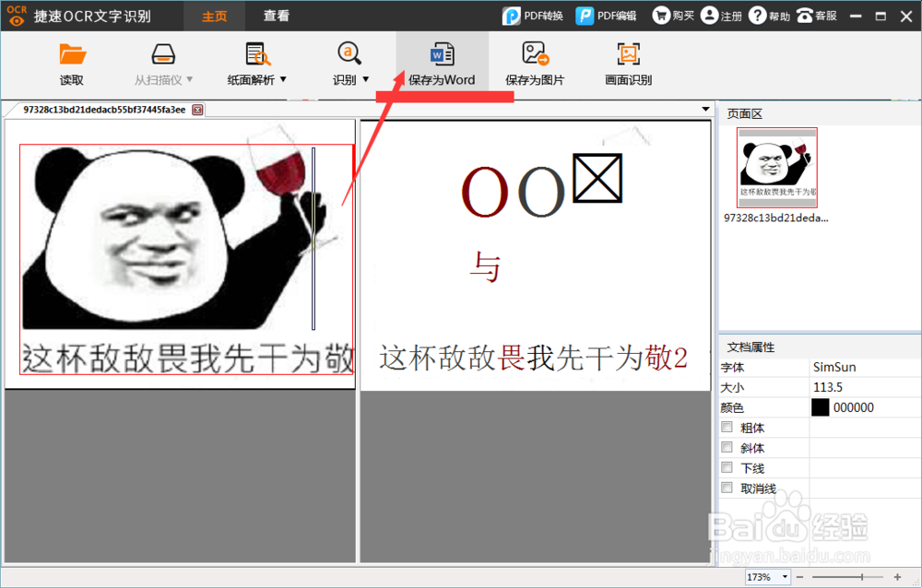Click the 购买 shopping cart icon
The width and height of the screenshot is (922, 588).
661,16
